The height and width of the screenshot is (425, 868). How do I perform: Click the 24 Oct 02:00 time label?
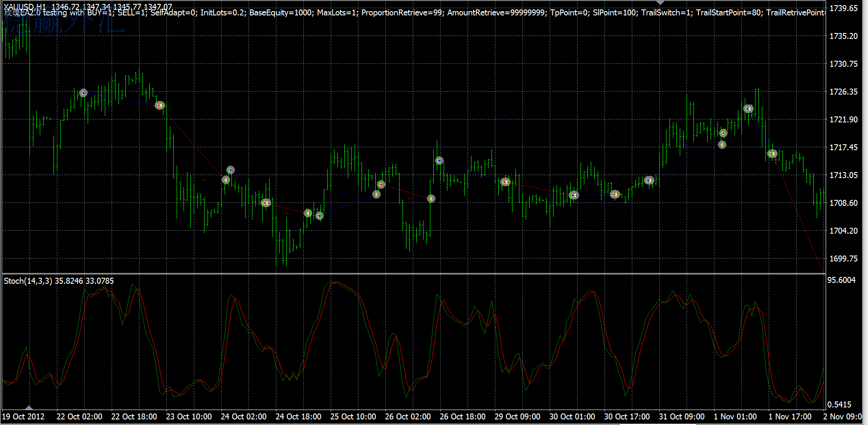[x=243, y=416]
